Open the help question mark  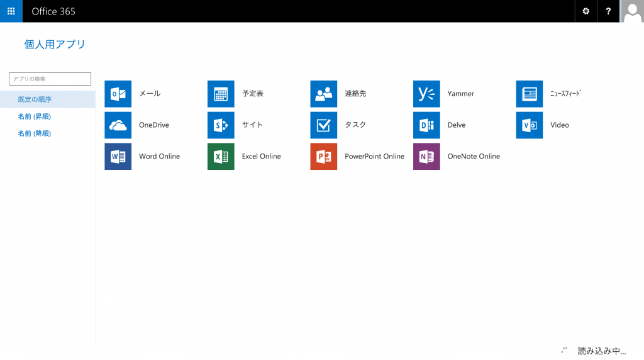(608, 11)
